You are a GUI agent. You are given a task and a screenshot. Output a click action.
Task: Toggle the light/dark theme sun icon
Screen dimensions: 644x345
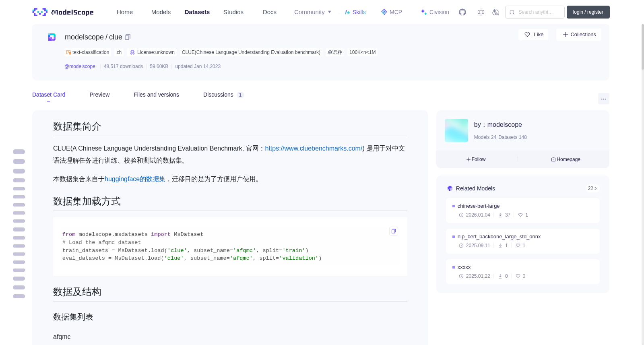click(481, 12)
